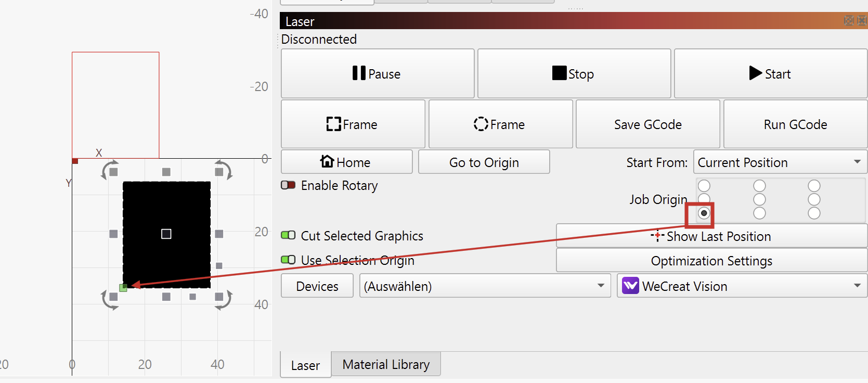Click Show Last Position button
The image size is (868, 383).
click(711, 236)
